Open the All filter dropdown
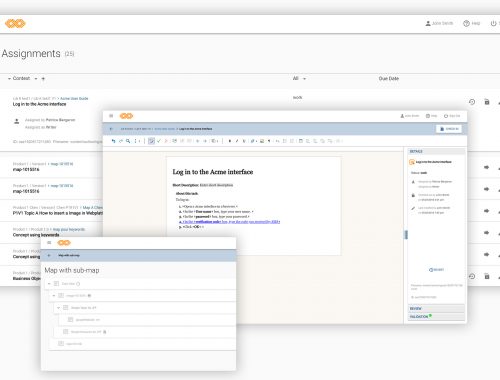The width and height of the screenshot is (500, 380). [x=299, y=78]
